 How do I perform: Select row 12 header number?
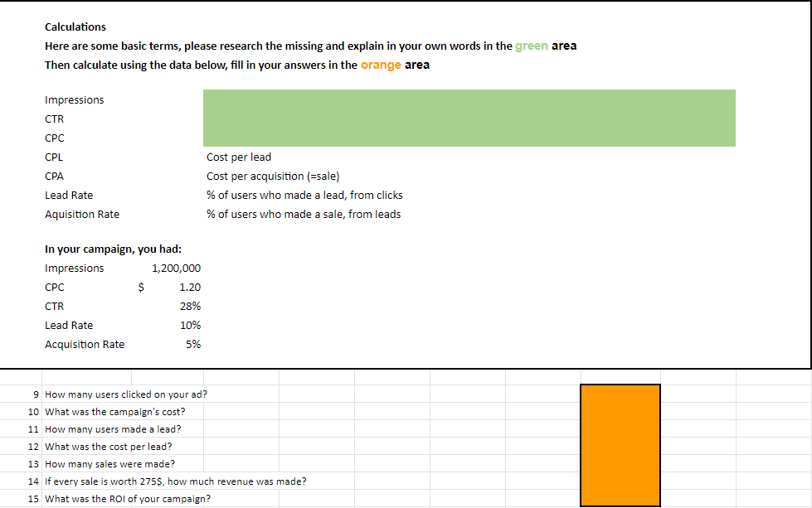point(33,447)
